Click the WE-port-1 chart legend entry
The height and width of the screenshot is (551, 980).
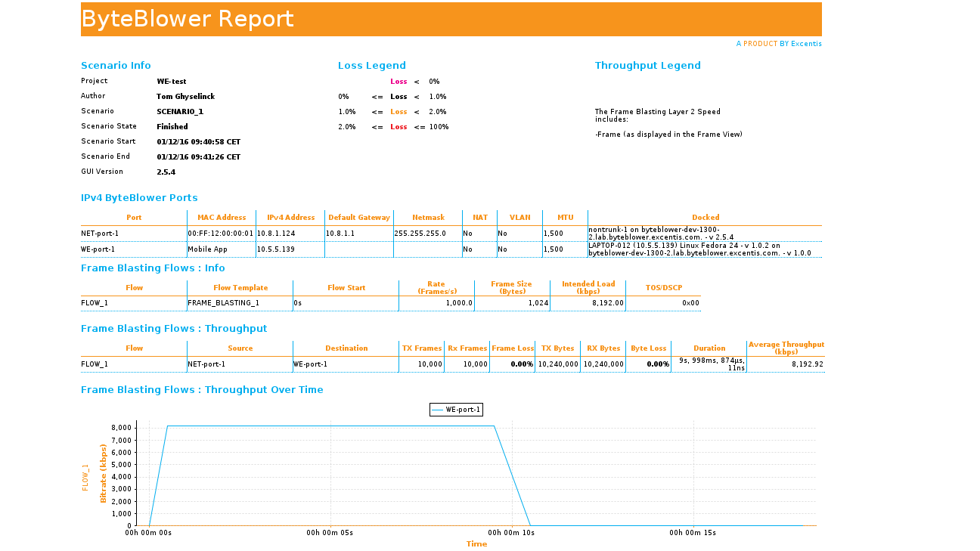[456, 410]
